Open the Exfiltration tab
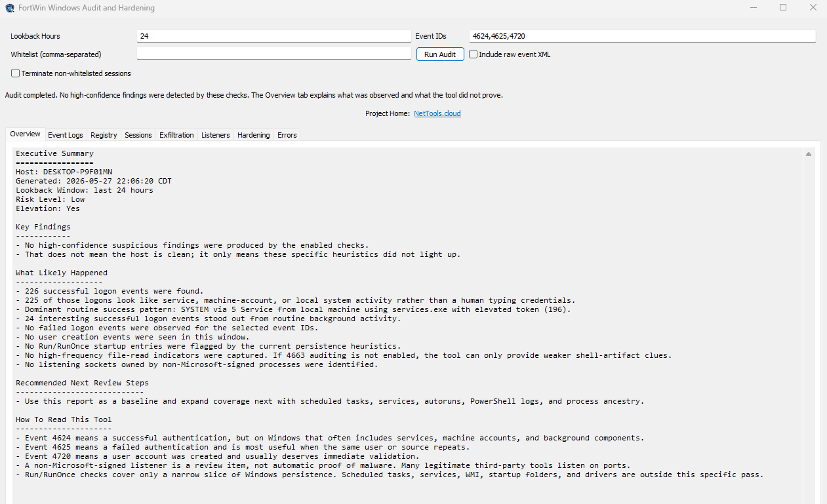This screenshot has height=504, width=827. coord(176,135)
